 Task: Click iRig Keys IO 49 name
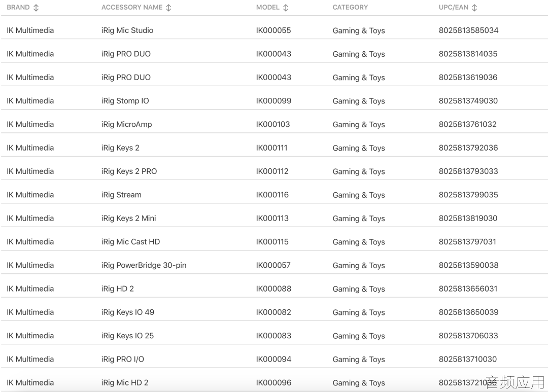pos(127,312)
